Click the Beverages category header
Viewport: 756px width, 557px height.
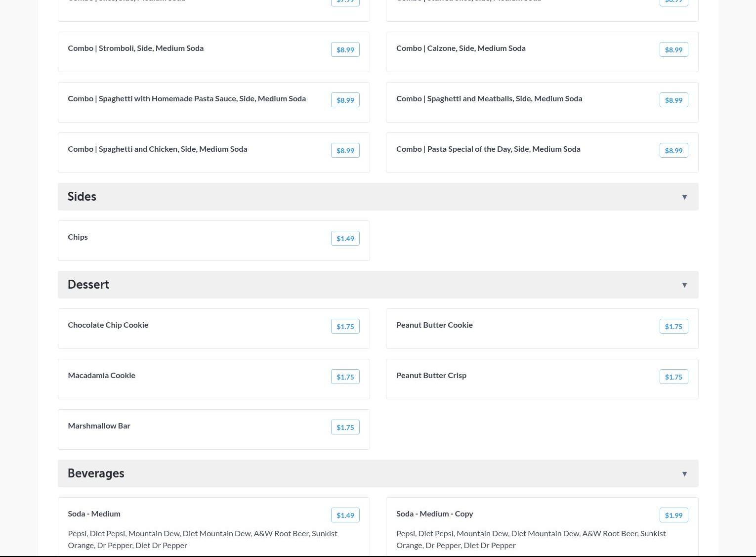(96, 473)
